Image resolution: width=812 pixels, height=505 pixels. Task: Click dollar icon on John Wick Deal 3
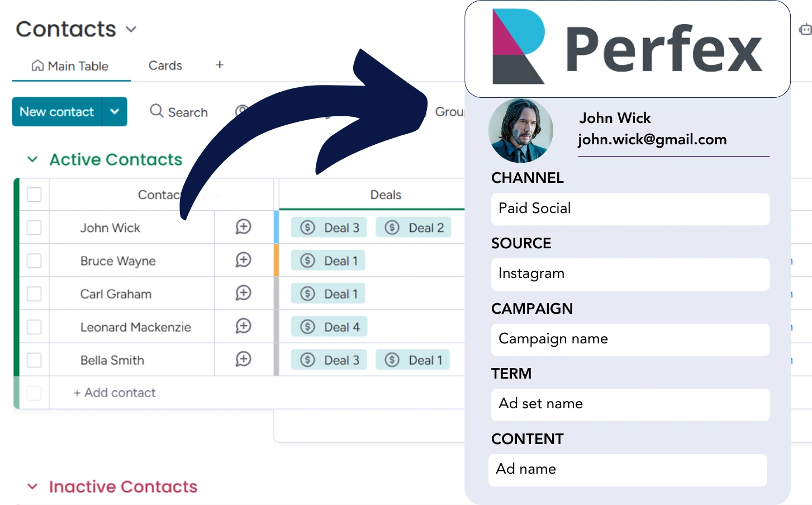(307, 227)
